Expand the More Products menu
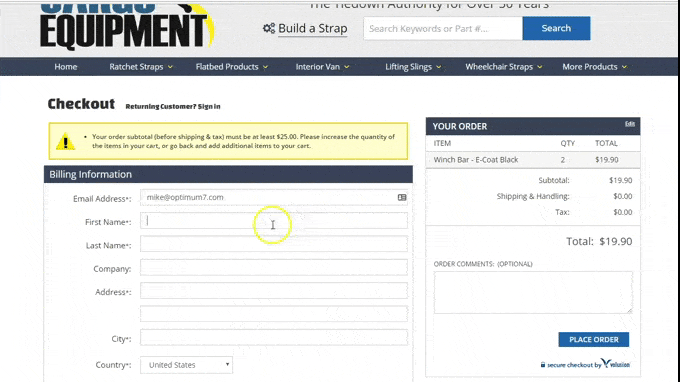 (x=595, y=67)
